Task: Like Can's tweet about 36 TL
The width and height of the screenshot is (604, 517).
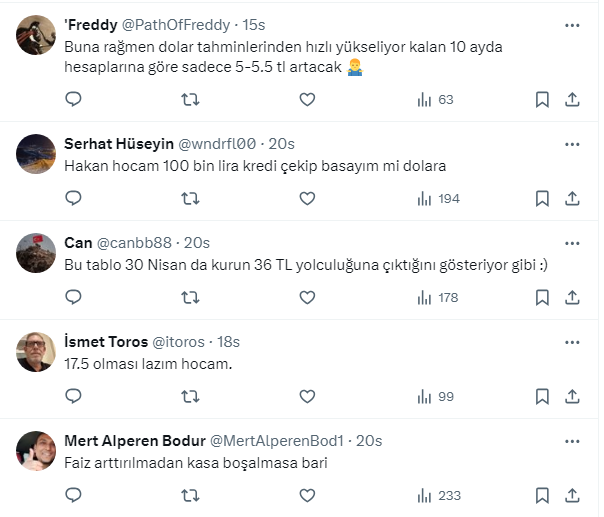Action: pyautogui.click(x=307, y=297)
